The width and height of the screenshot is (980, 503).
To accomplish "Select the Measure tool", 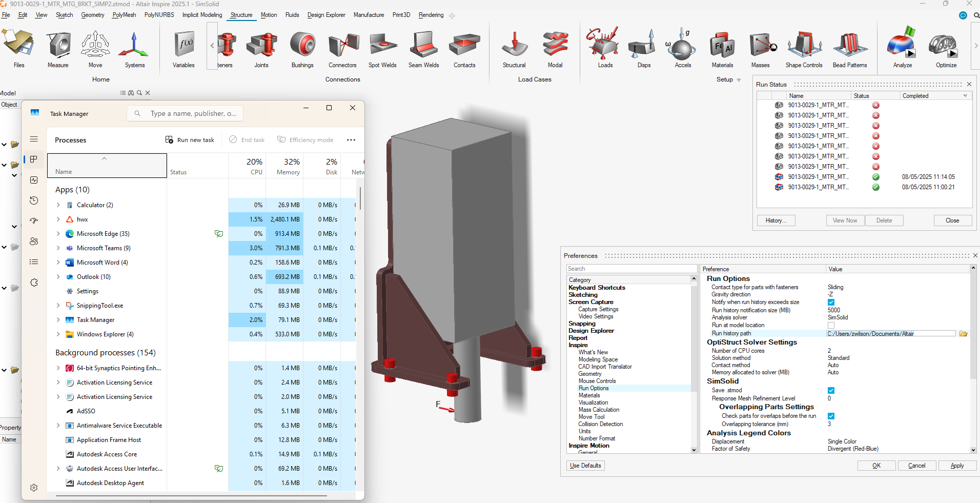I will pyautogui.click(x=58, y=48).
